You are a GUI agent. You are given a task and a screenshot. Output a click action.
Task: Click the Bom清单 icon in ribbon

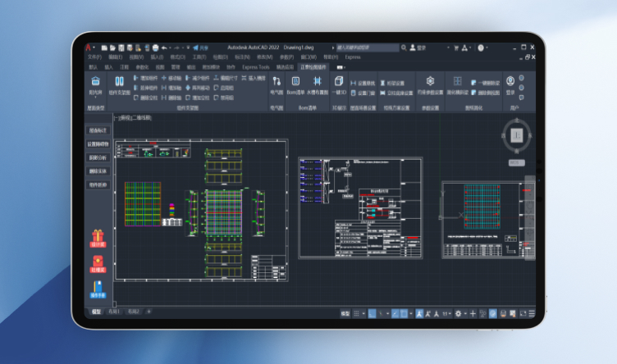tap(295, 82)
